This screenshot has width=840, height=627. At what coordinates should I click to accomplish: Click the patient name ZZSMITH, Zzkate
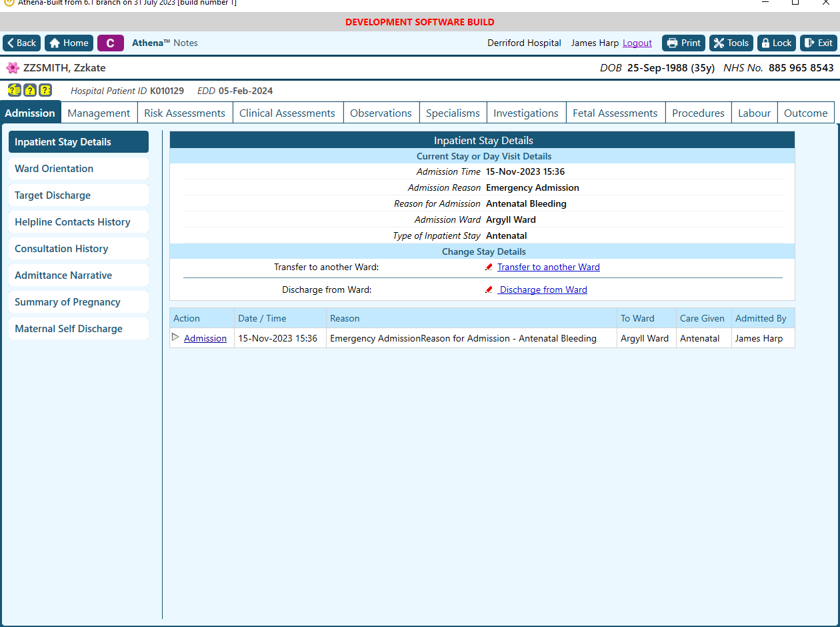[64, 68]
